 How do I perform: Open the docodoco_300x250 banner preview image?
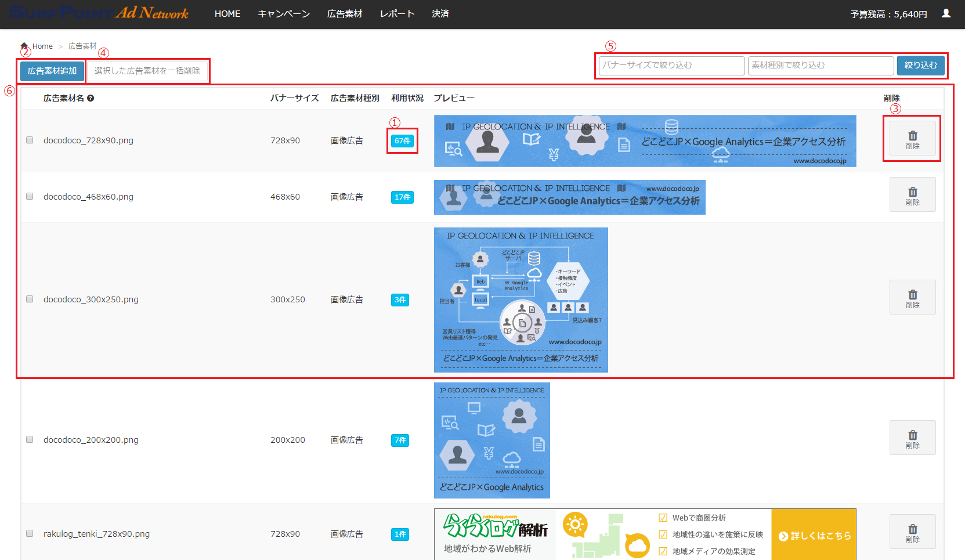pos(521,299)
